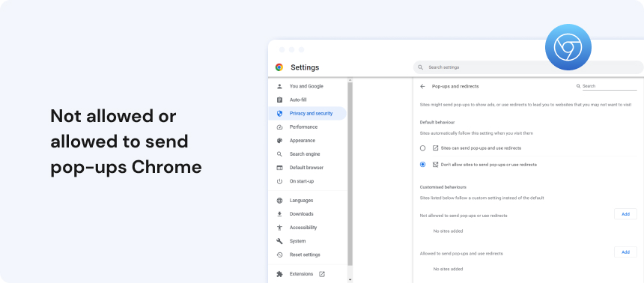The height and width of the screenshot is (283, 644).
Task: Click the blue Chrome badge above the window
Action: click(568, 47)
